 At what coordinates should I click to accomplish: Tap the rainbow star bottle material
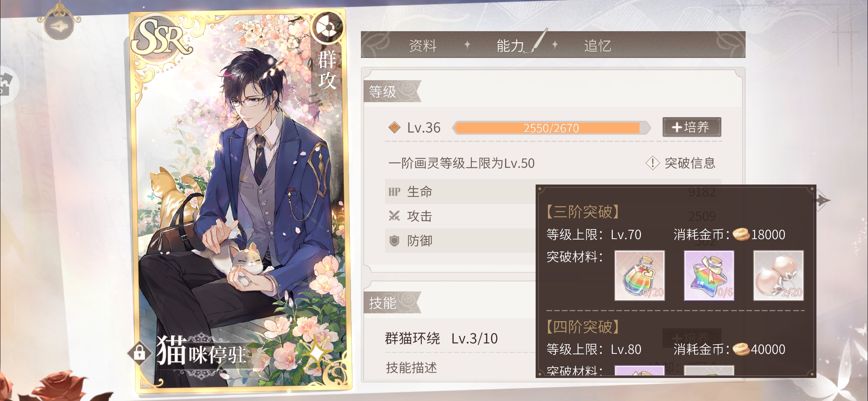coord(709,276)
